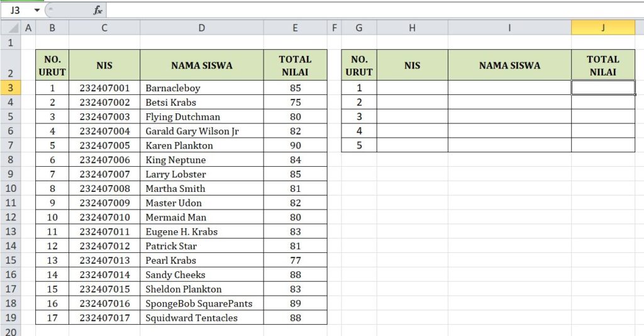Select Karen Plankton's score 90
This screenshot has height=336, width=644.
pyautogui.click(x=296, y=145)
